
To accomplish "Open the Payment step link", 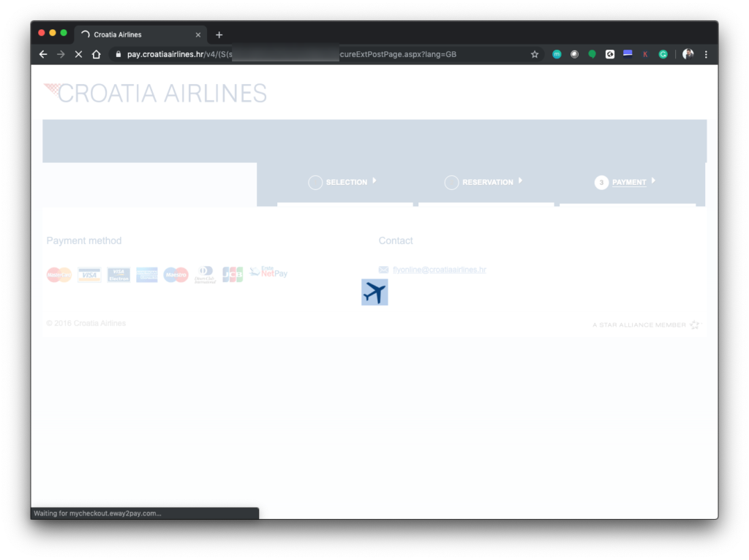I will pyautogui.click(x=629, y=182).
